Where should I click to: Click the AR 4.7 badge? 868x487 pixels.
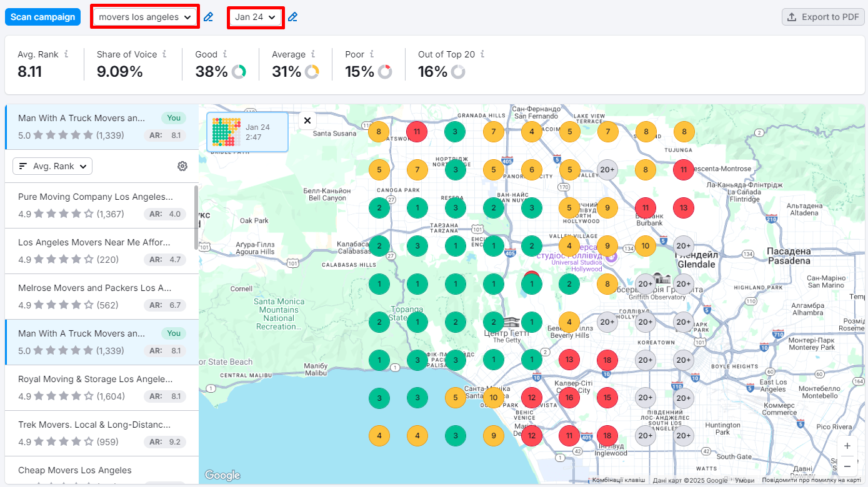(165, 260)
